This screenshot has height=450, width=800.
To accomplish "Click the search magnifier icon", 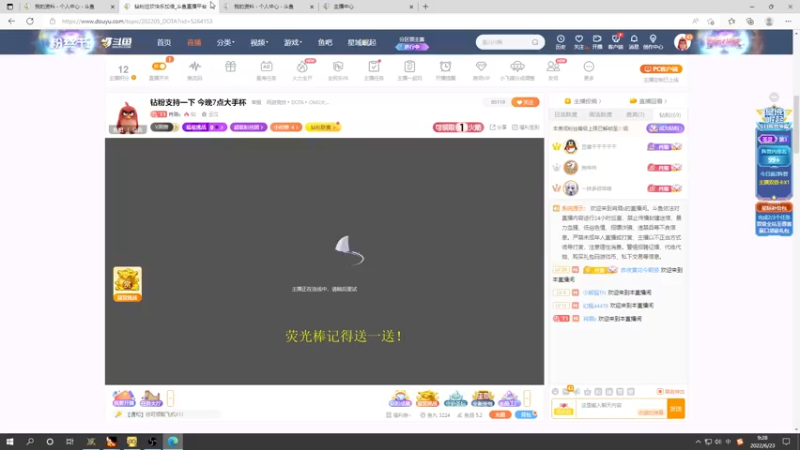I will click(x=535, y=42).
